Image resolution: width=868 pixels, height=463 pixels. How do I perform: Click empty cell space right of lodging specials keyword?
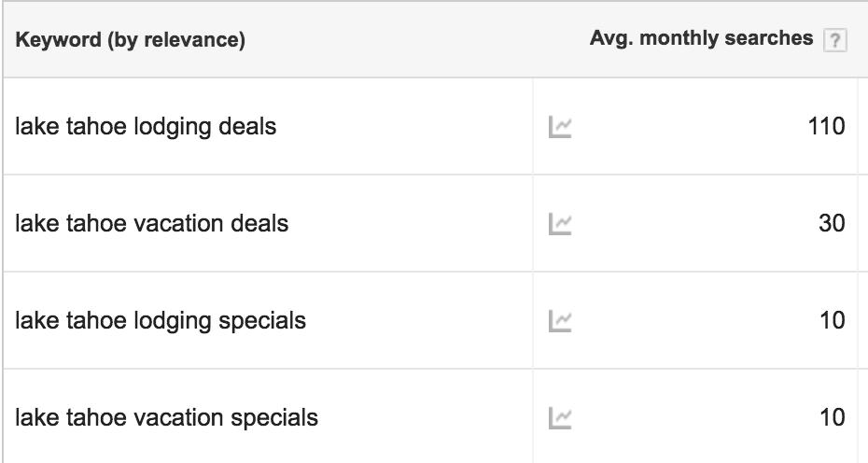419,321
